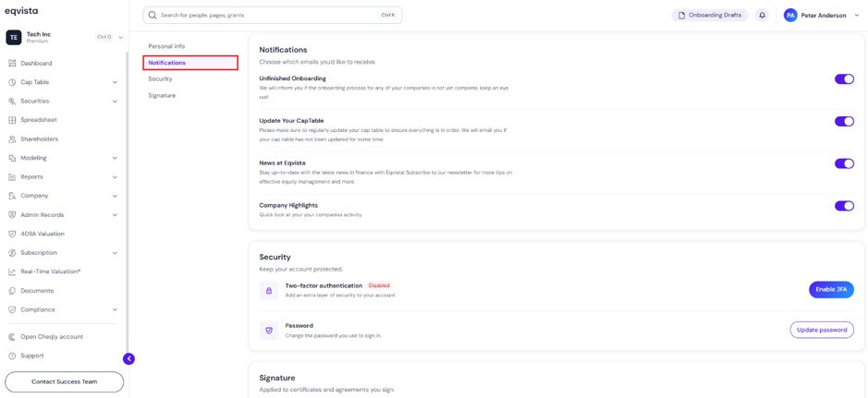This screenshot has width=868, height=398.
Task: Click the PA user avatar
Action: coord(790,16)
